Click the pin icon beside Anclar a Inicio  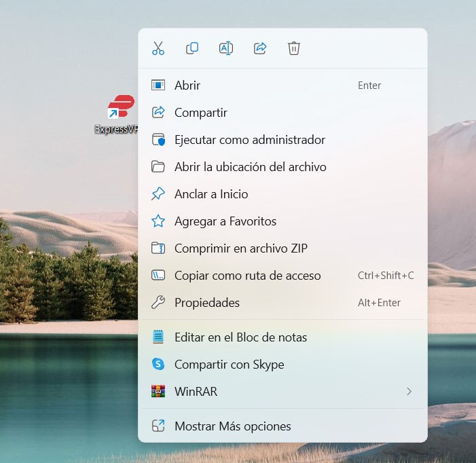pos(158,194)
